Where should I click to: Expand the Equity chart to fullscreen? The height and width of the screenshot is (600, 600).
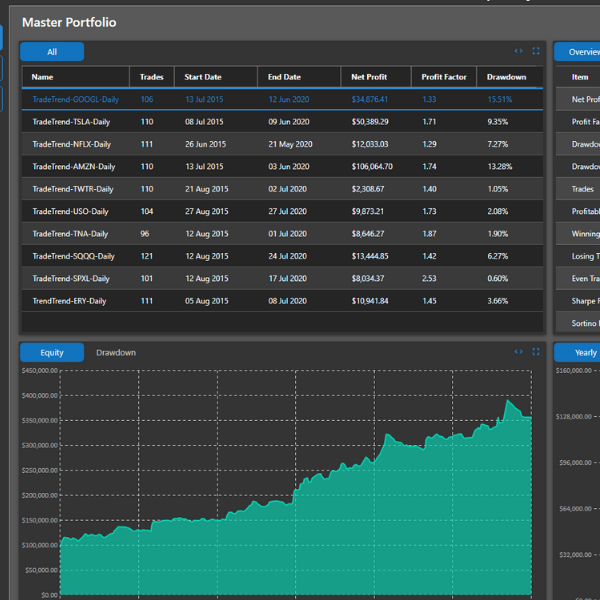tap(536, 352)
